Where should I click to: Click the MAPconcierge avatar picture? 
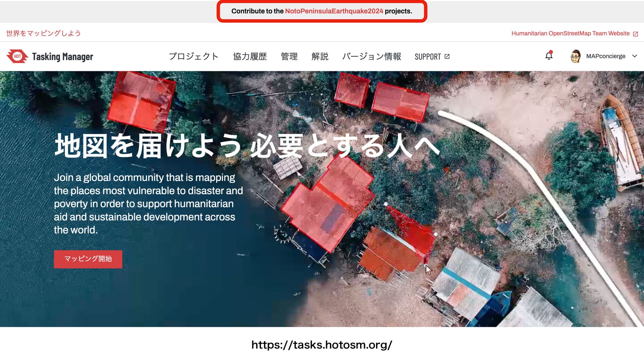click(576, 56)
